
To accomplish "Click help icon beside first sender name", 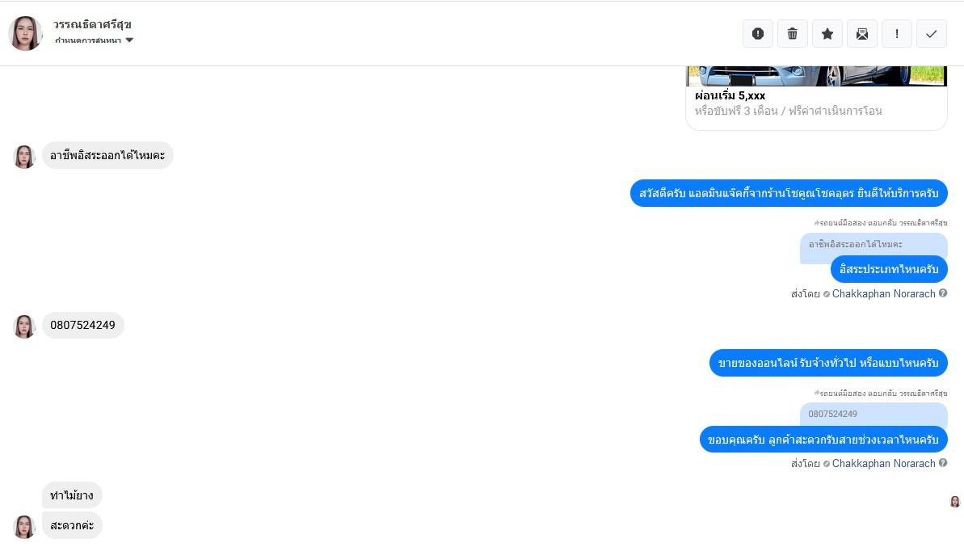I will click(x=943, y=293).
